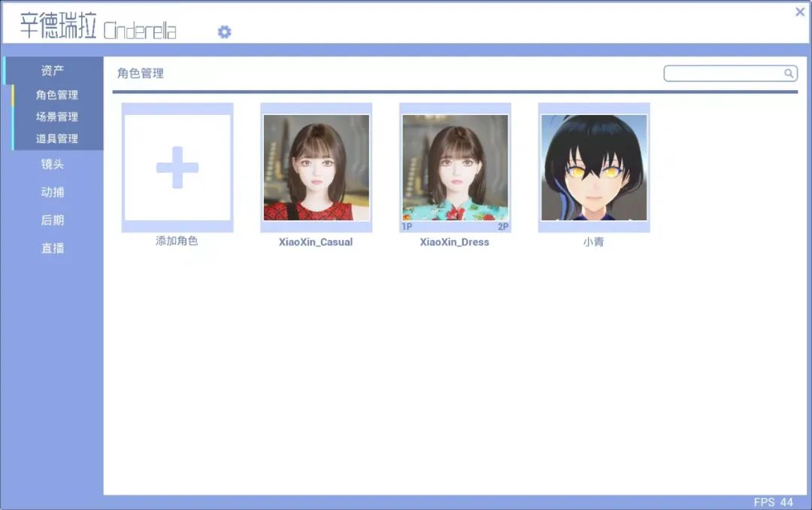
Task: Open 道具管理 in the sidebar
Action: pos(57,138)
